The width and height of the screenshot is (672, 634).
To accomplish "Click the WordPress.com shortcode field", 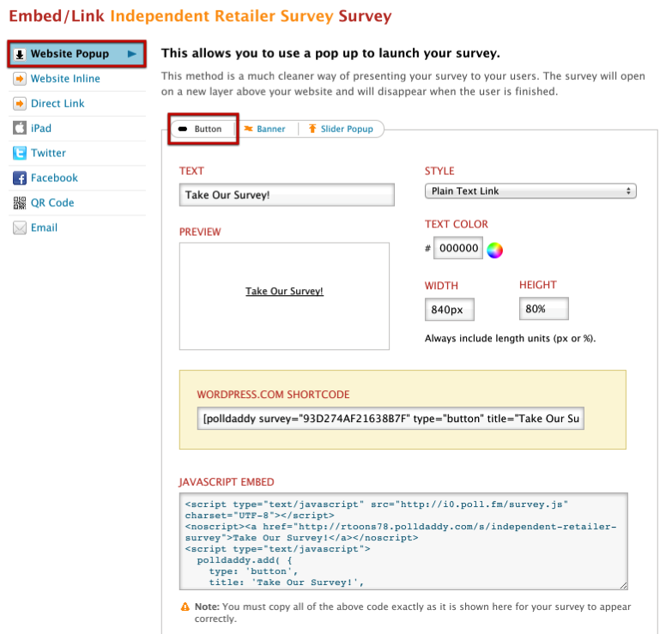I will pos(391,419).
